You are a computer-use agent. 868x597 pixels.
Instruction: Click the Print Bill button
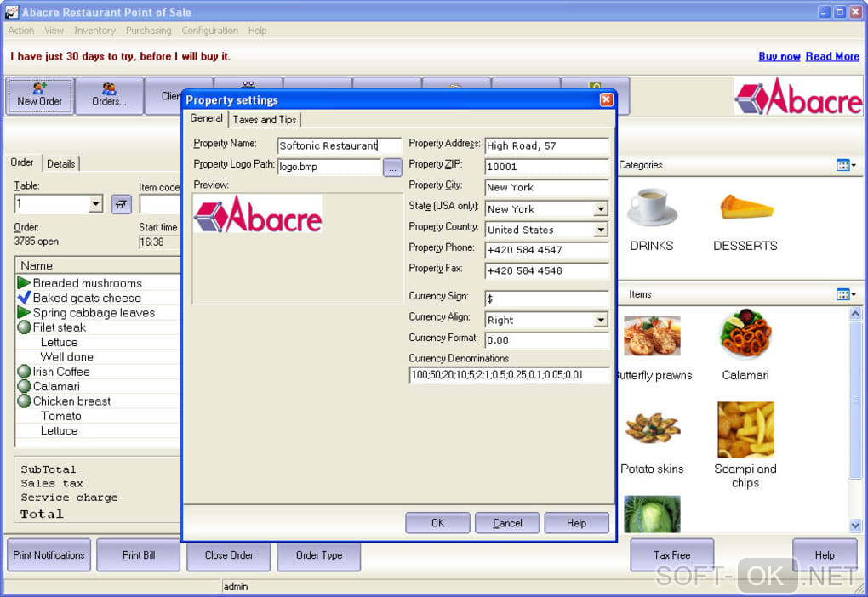point(139,555)
